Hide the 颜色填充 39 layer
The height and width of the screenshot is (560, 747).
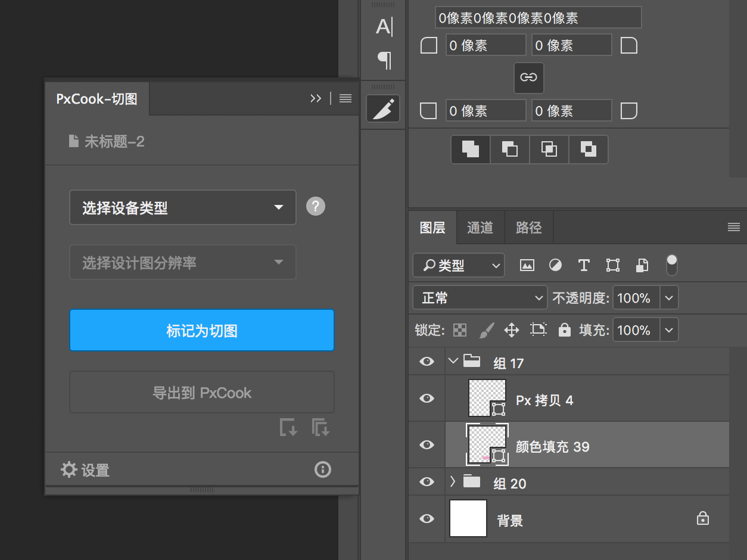point(427,445)
